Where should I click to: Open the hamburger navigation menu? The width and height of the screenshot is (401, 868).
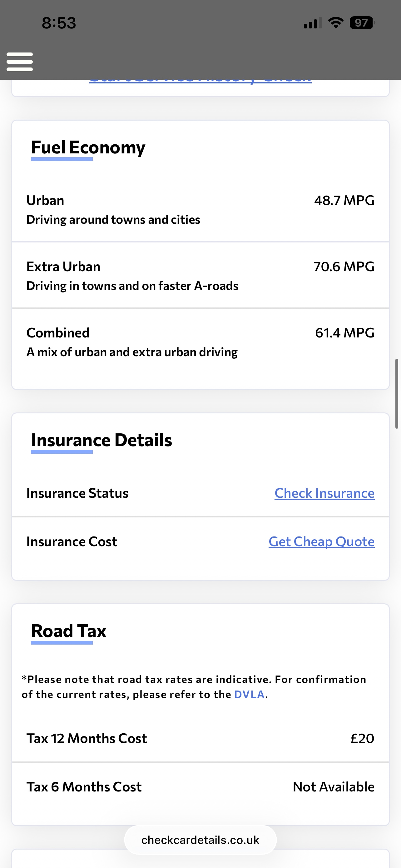pos(20,62)
